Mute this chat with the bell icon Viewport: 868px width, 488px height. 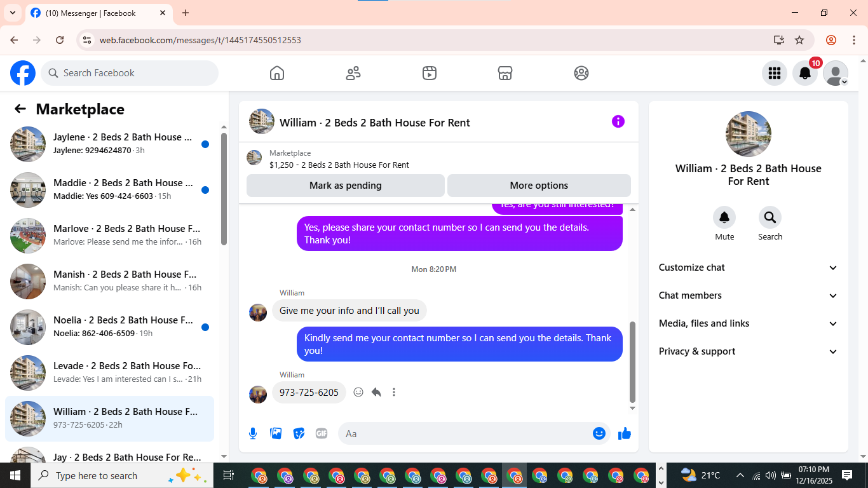click(724, 217)
